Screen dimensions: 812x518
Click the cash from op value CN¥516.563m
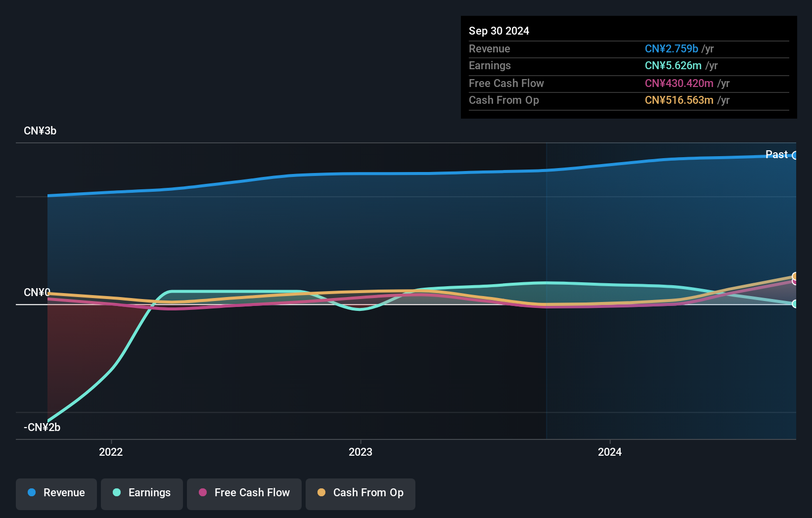coord(679,100)
